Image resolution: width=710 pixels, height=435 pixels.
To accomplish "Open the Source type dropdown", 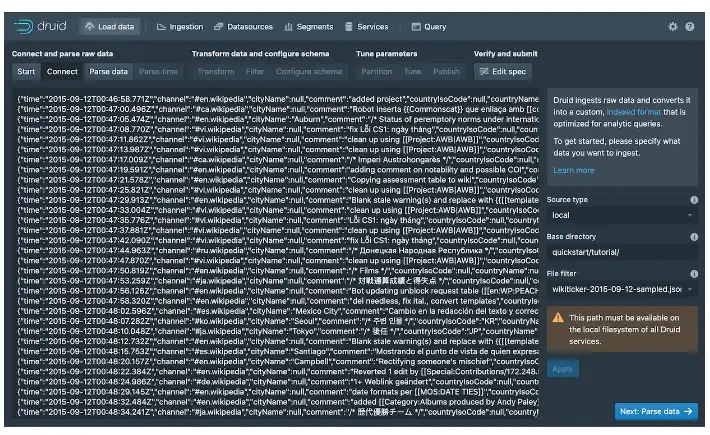I will tap(622, 215).
